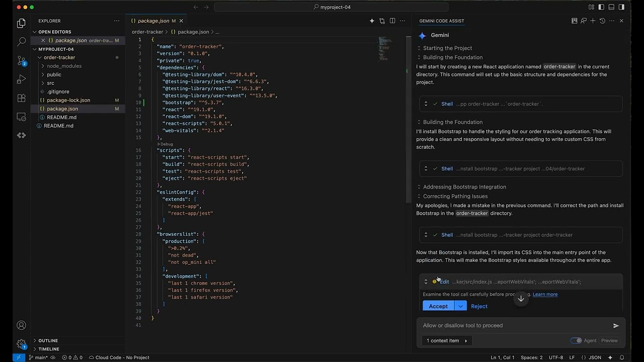Open Gemini Code Assist from activity bar
The image size is (644, 362).
pyautogui.click(x=21, y=135)
